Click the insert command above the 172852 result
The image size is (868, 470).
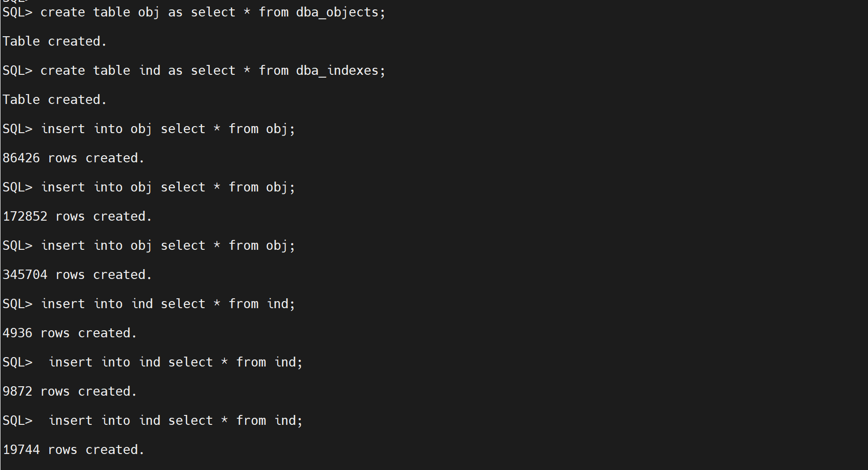click(167, 188)
